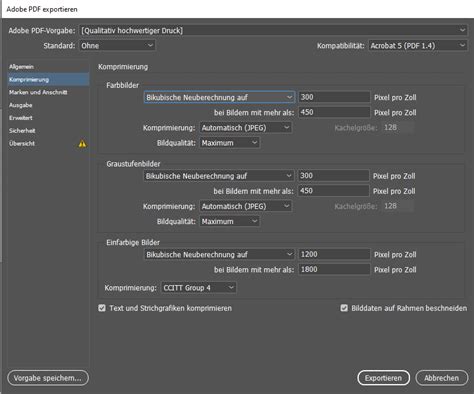The height and width of the screenshot is (394, 474).
Task: Click Farbbilder Kachelgröße field showing 128
Action: (398, 128)
